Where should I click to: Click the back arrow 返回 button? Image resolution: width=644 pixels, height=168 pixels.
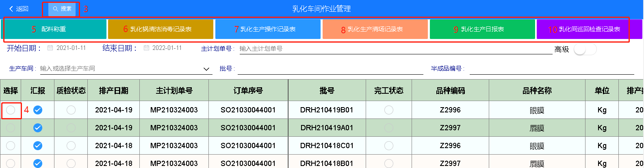click(18, 9)
